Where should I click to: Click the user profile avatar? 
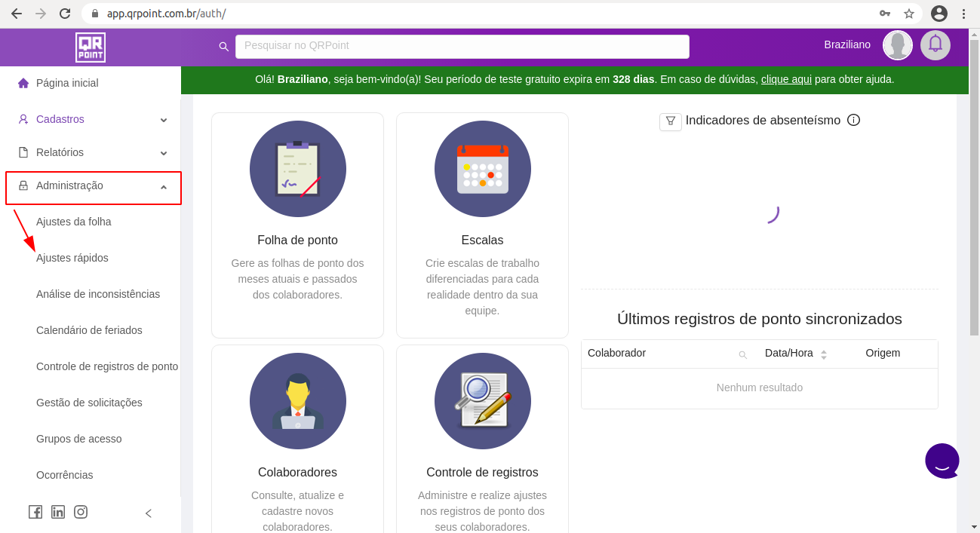point(898,45)
